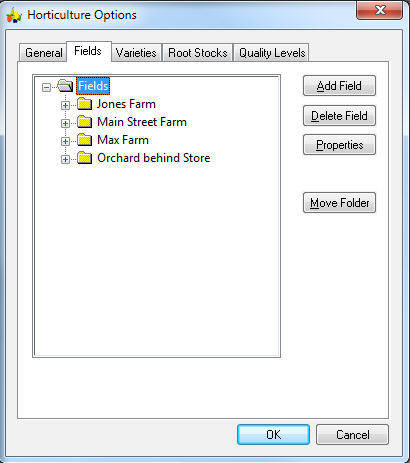Expand the Main Street Farm node

[65, 124]
